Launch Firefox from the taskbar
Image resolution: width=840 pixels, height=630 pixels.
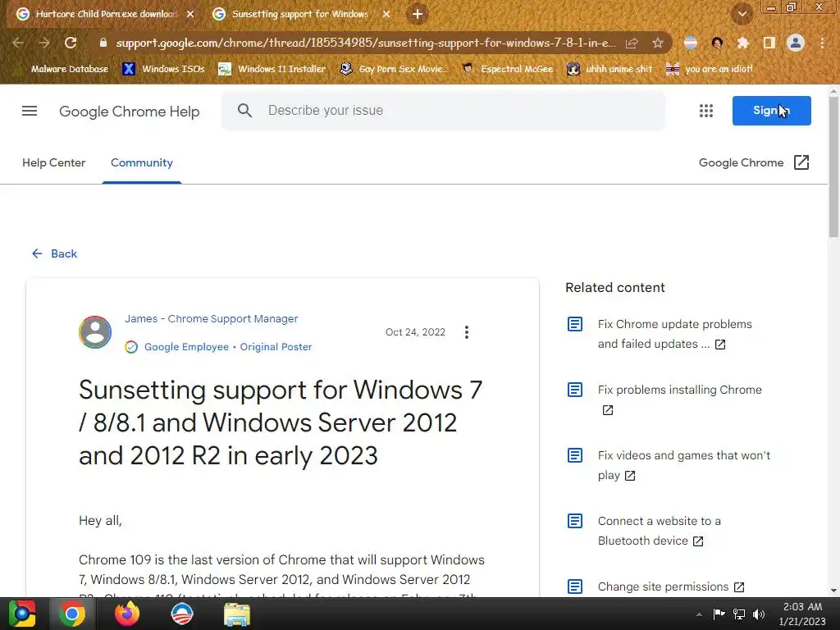click(127, 614)
